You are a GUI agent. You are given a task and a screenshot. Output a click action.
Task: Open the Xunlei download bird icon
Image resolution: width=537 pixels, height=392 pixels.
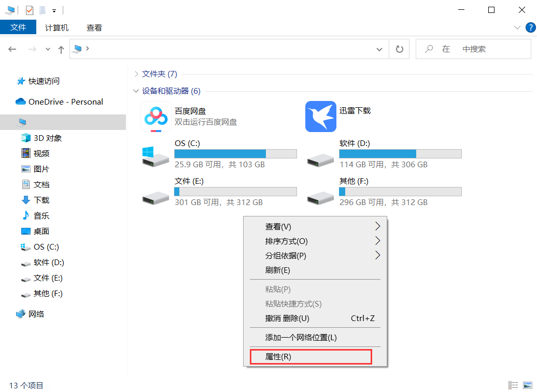(320, 117)
